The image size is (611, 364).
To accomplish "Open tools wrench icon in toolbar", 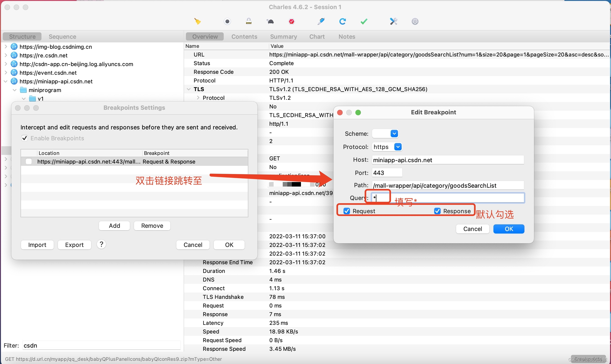I will click(393, 22).
